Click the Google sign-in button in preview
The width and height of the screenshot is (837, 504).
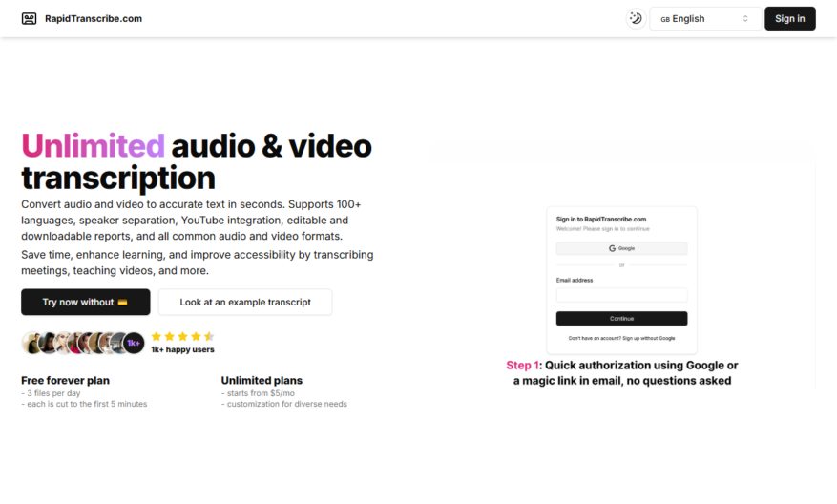[621, 248]
